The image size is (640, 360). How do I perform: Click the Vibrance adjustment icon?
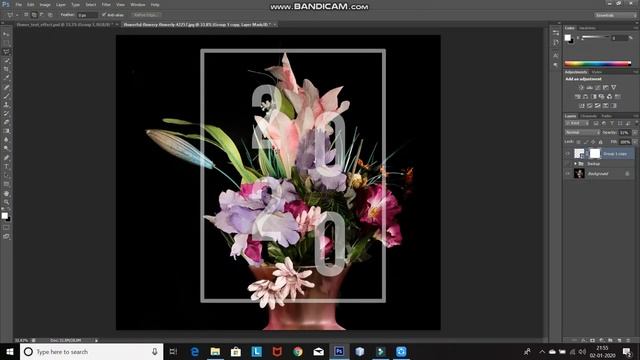(613, 87)
